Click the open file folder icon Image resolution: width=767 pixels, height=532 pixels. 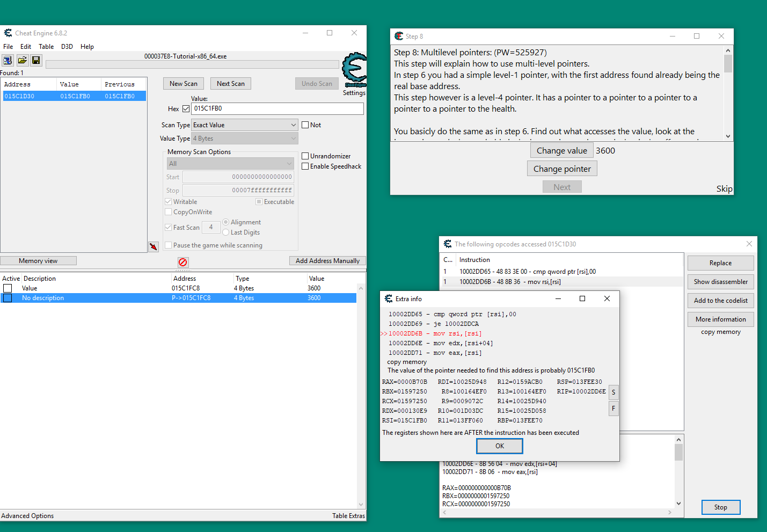[x=22, y=60]
